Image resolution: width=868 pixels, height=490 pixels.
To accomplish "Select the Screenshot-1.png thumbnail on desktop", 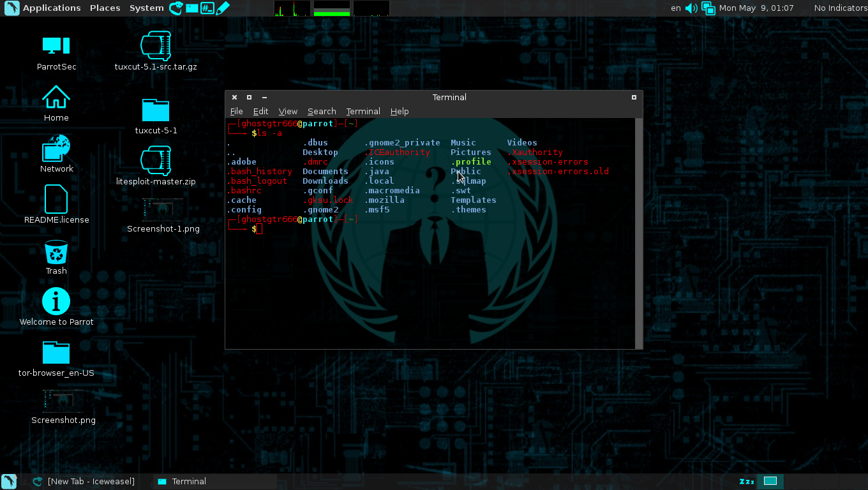I will coord(163,210).
